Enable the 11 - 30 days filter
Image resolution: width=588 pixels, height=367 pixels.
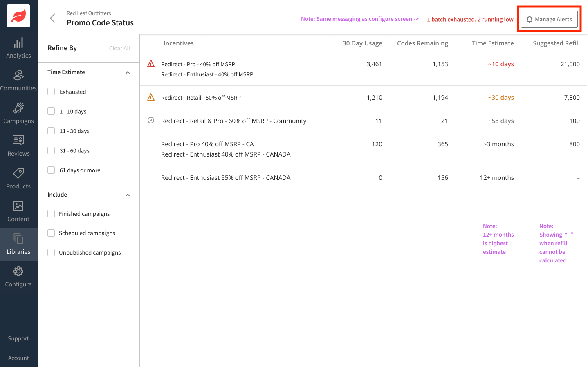click(51, 131)
